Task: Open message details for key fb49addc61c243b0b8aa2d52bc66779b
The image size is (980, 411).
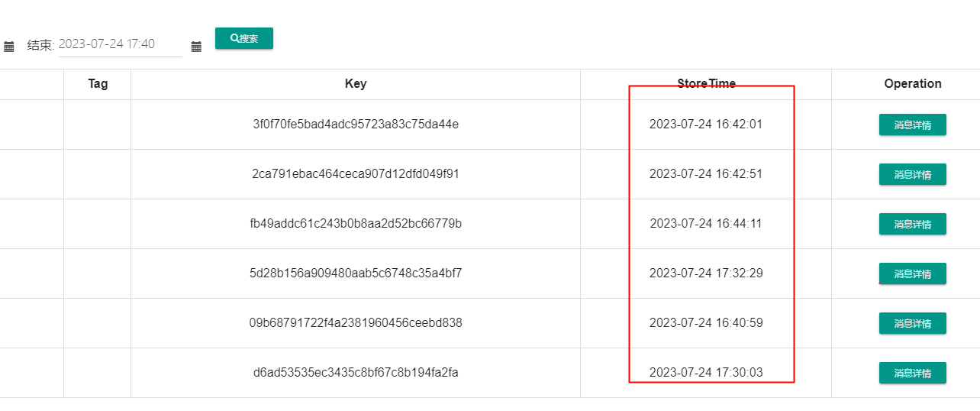Action: (x=913, y=224)
